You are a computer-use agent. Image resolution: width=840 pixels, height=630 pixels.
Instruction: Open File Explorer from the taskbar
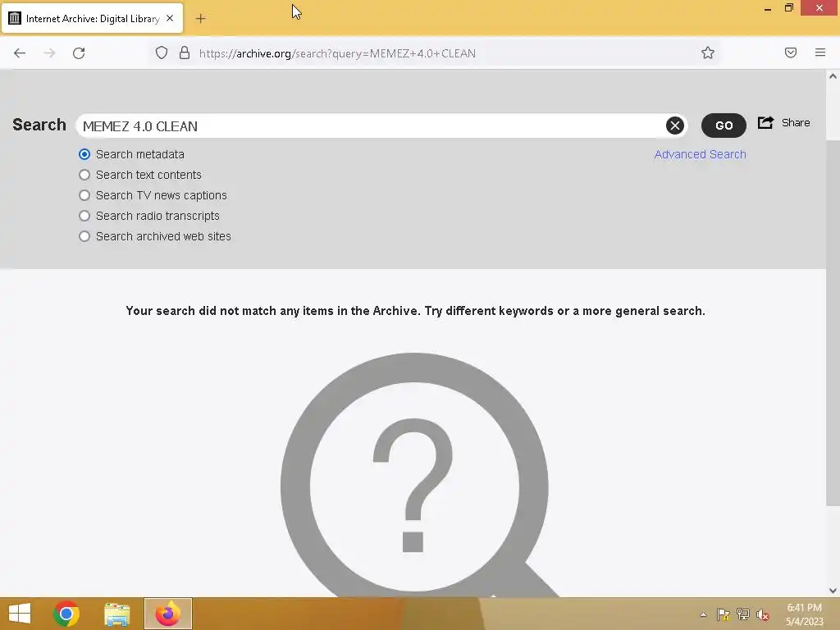(x=116, y=614)
